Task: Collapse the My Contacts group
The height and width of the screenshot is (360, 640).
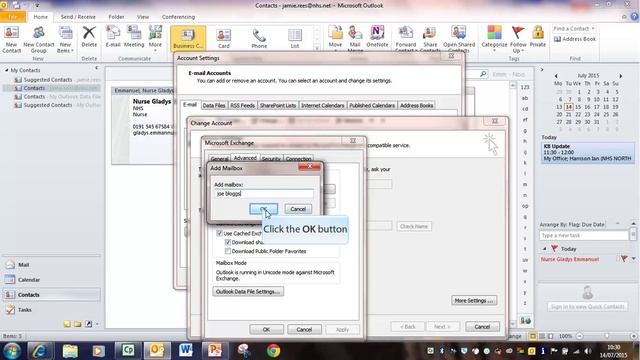Action: click(x=7, y=70)
